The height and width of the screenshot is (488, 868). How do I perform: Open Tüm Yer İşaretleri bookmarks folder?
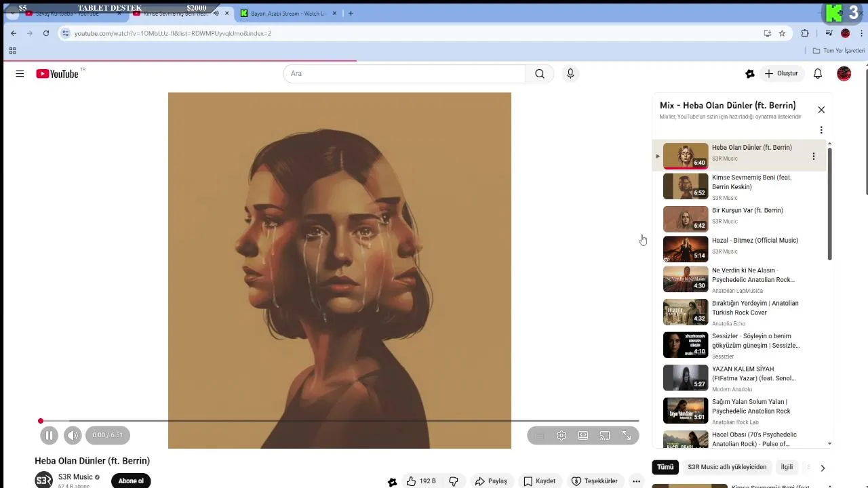(840, 51)
